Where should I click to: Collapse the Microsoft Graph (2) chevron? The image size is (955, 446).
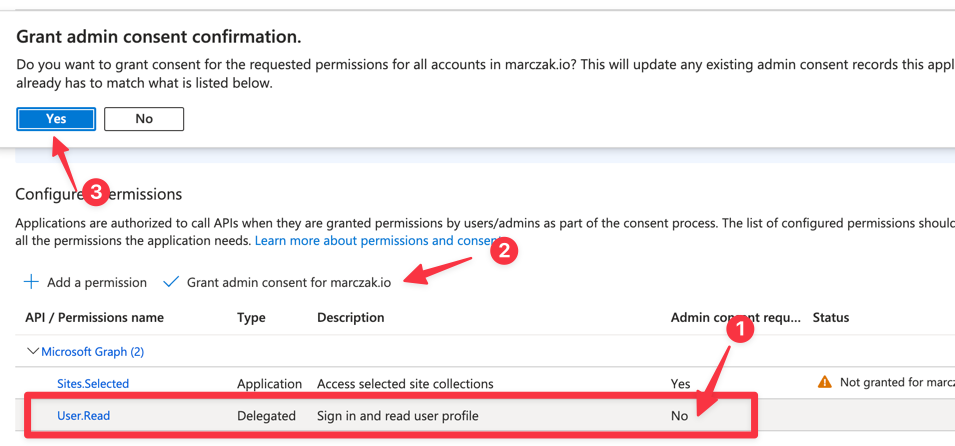pos(32,352)
